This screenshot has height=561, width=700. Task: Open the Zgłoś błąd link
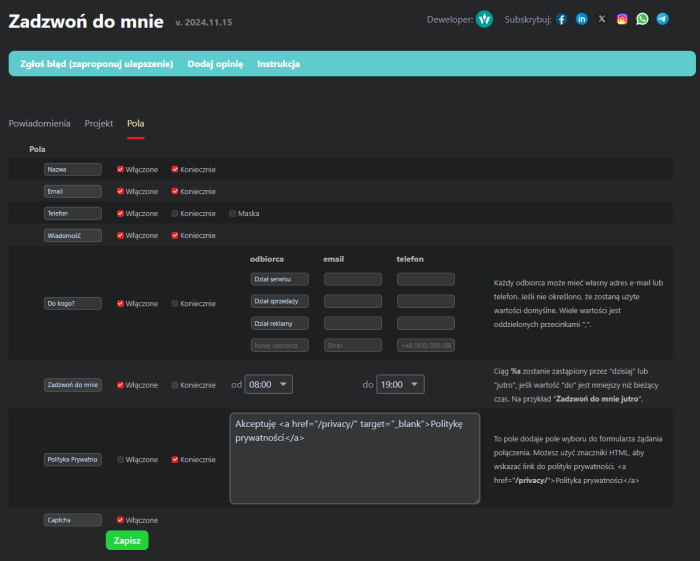[x=97, y=64]
